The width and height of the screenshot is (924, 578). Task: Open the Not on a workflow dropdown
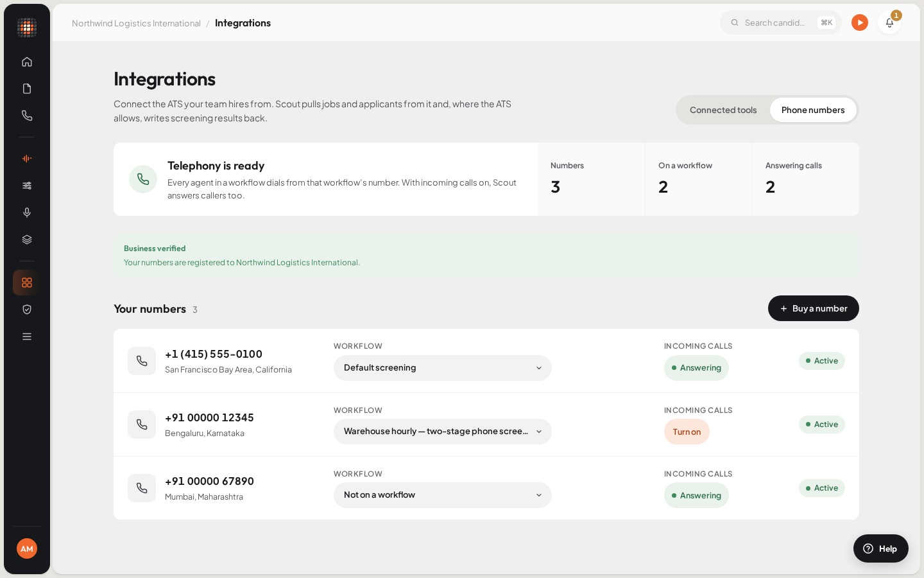(443, 495)
